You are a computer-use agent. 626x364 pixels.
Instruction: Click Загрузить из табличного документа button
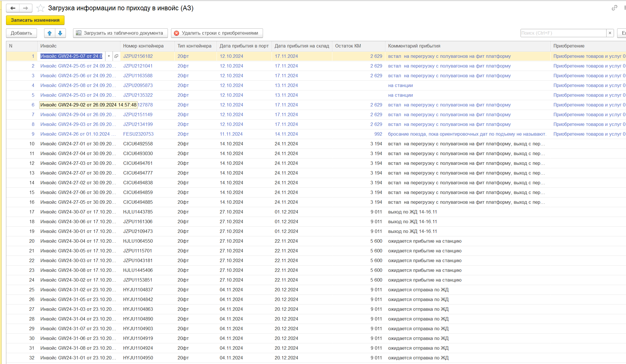coord(120,33)
